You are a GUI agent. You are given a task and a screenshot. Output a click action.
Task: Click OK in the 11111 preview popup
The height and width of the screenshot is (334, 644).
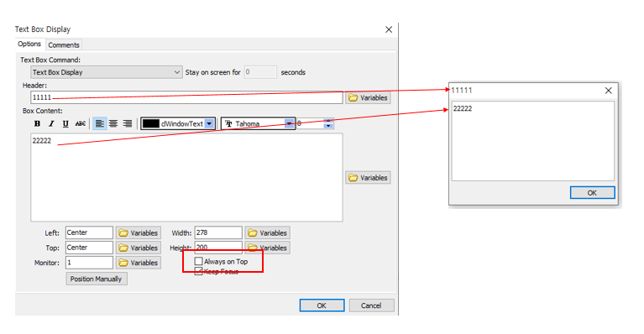[x=592, y=193]
